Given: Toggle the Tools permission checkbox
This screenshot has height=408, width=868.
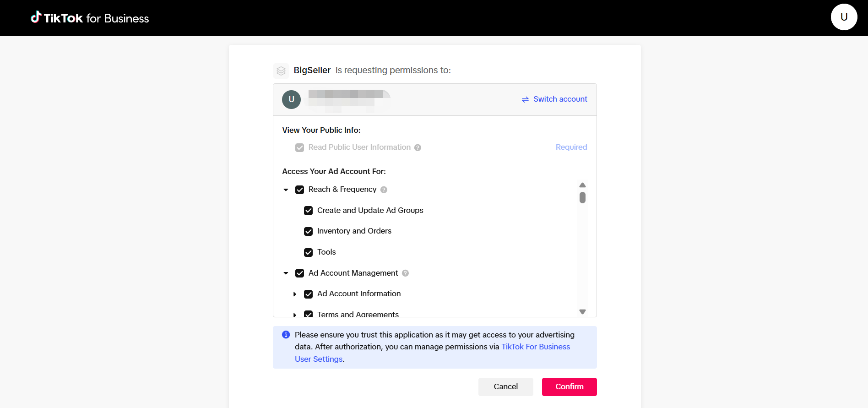Looking at the screenshot, I should pos(308,252).
